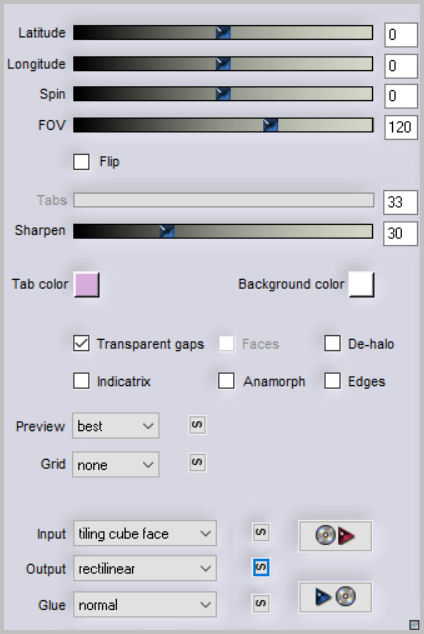Click the S icon beside Preview dropdown

197,425
